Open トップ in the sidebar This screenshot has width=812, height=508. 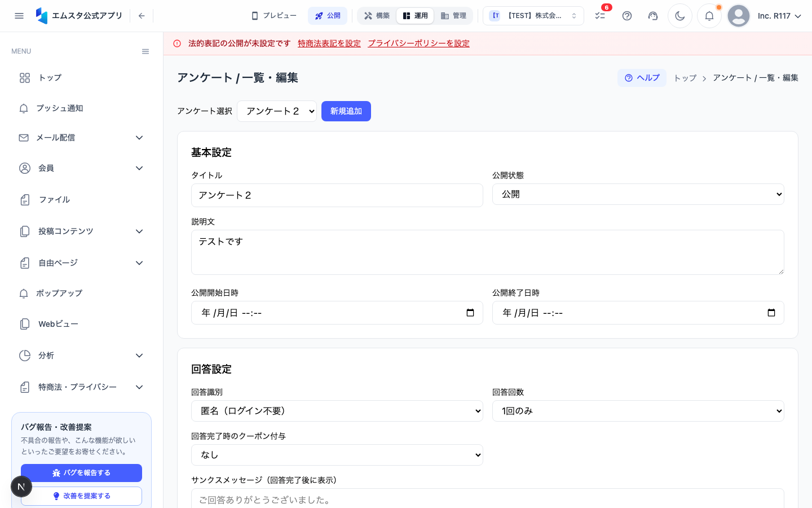pyautogui.click(x=81, y=78)
